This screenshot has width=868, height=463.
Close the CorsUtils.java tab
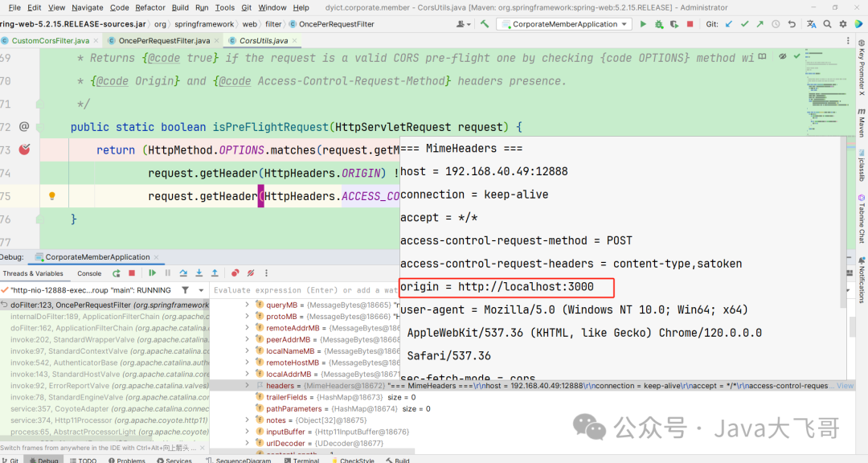click(294, 40)
